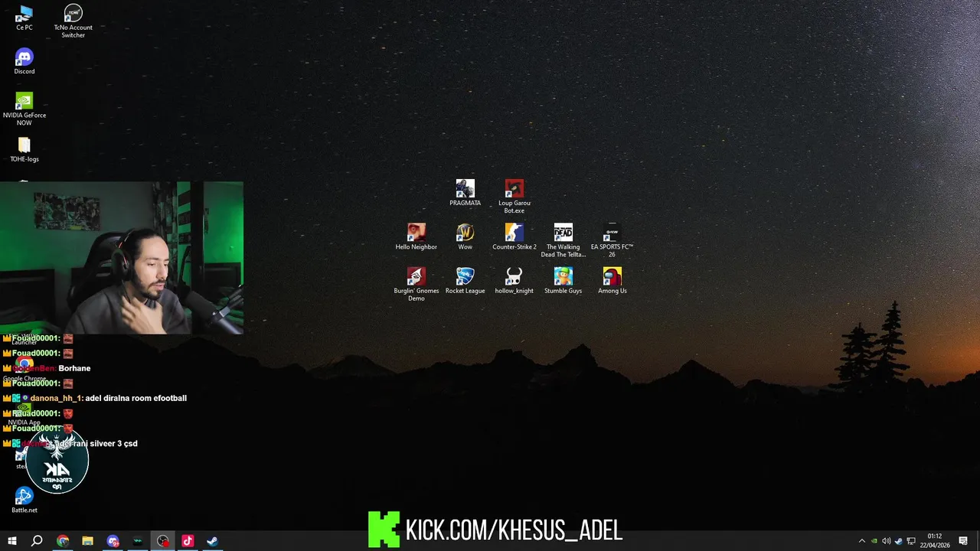
Task: Select the NVIDIA GeForce NOW shortcut
Action: 24,109
